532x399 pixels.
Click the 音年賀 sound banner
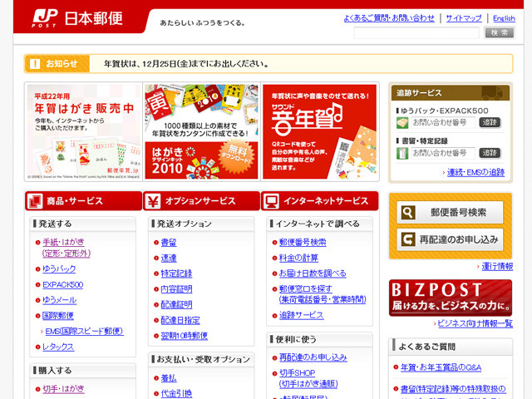coord(319,131)
